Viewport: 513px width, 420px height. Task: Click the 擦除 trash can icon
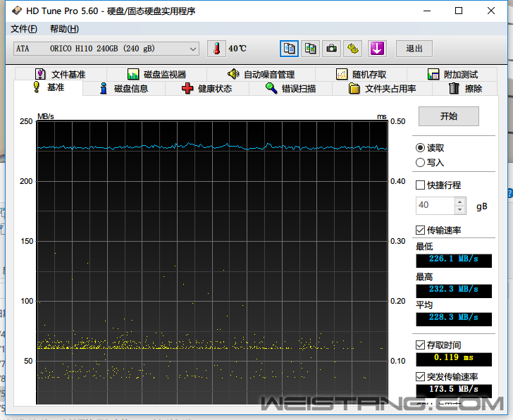pyautogui.click(x=454, y=88)
